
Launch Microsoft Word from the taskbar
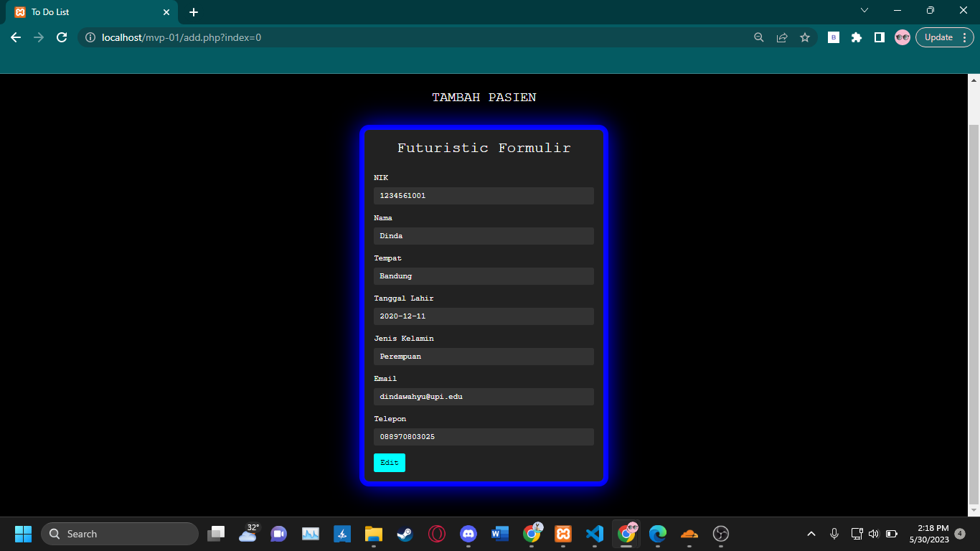click(499, 534)
